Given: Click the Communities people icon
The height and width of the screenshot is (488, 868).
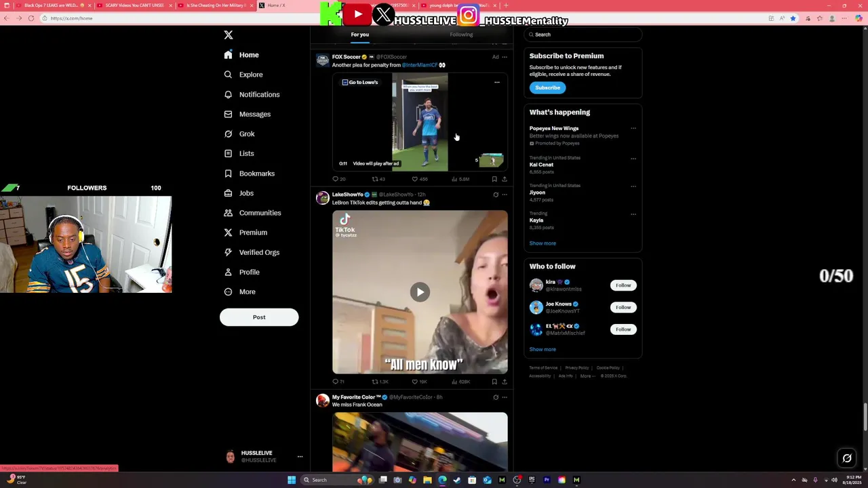Looking at the screenshot, I should [x=228, y=213].
